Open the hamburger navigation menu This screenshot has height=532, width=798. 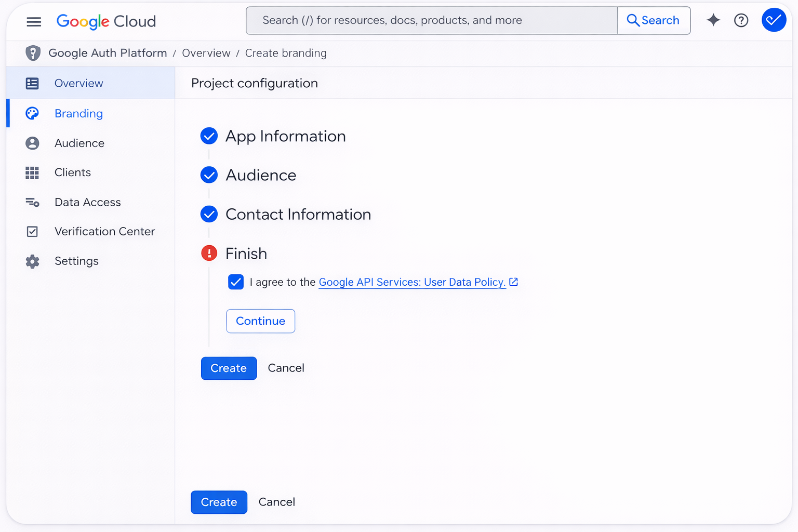[x=34, y=21]
